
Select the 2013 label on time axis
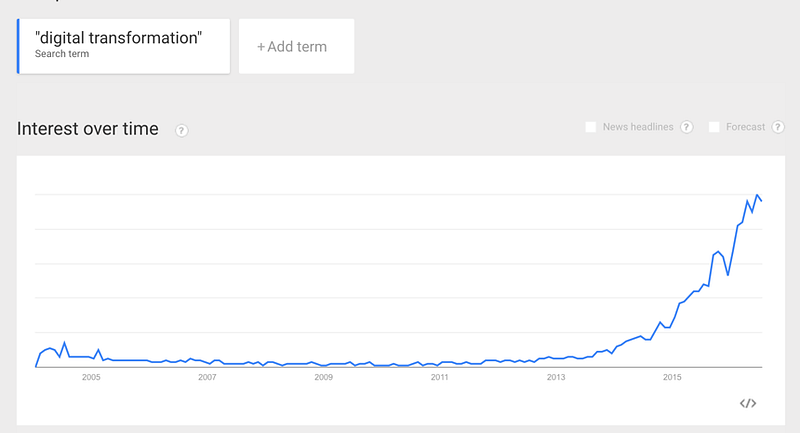click(x=556, y=377)
